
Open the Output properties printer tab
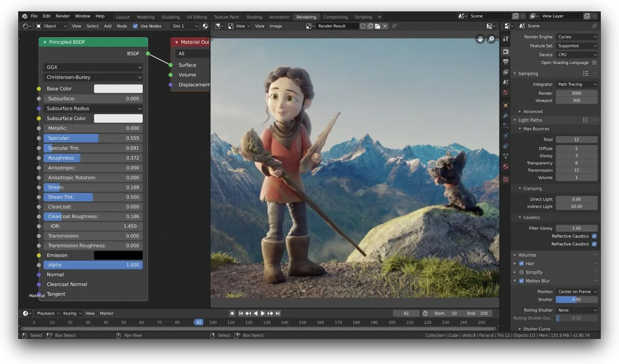[x=506, y=62]
